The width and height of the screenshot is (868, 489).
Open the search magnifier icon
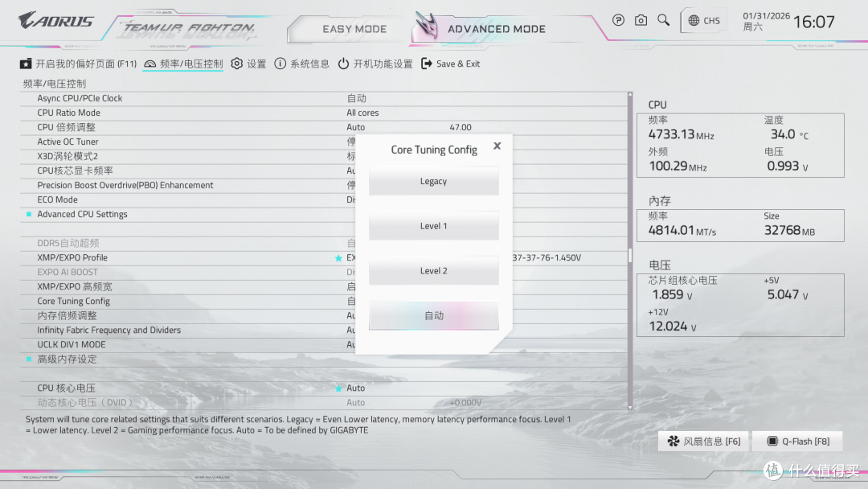tap(663, 20)
